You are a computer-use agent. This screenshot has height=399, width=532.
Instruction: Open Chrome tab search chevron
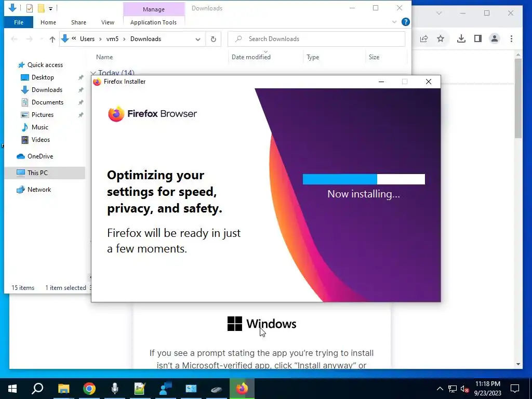pyautogui.click(x=439, y=13)
